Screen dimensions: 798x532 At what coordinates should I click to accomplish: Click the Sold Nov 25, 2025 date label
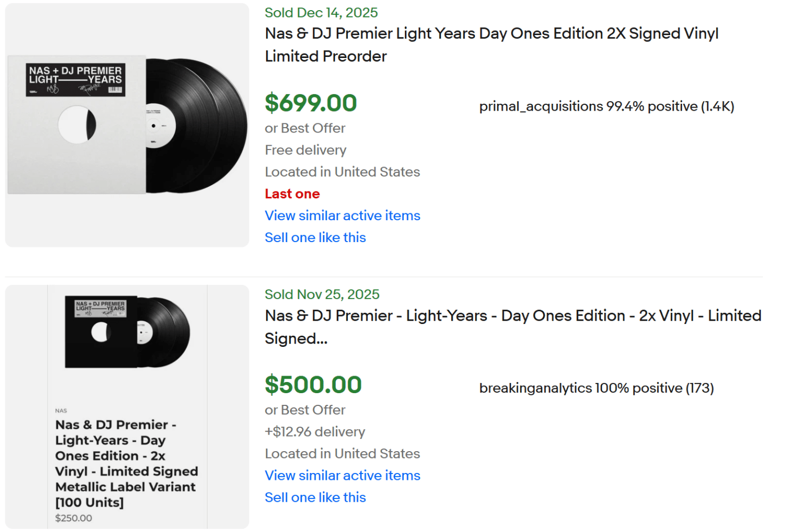(322, 294)
